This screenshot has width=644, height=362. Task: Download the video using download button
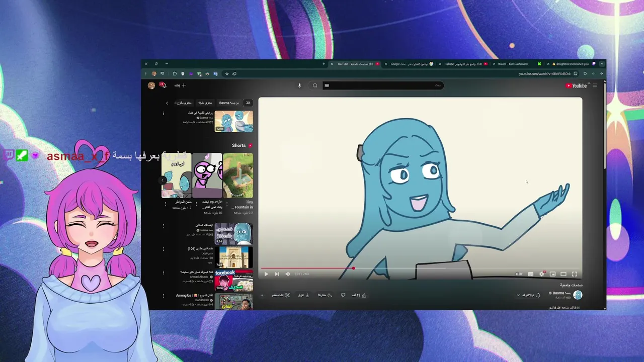pos(303,295)
